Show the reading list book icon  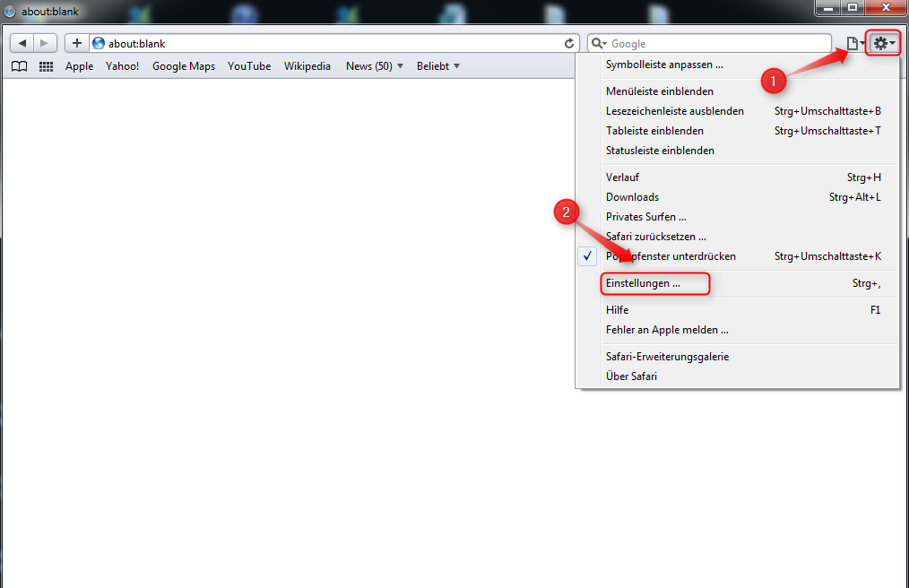tap(19, 66)
